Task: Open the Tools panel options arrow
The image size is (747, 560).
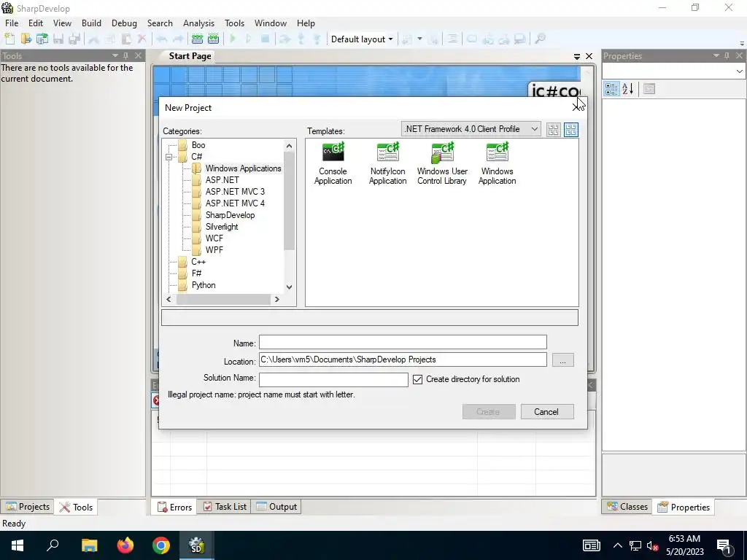Action: [x=115, y=55]
